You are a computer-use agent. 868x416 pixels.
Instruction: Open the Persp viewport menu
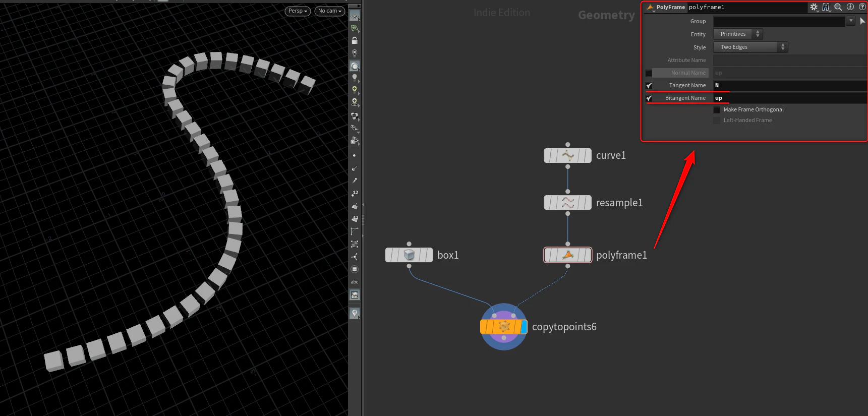pos(298,11)
